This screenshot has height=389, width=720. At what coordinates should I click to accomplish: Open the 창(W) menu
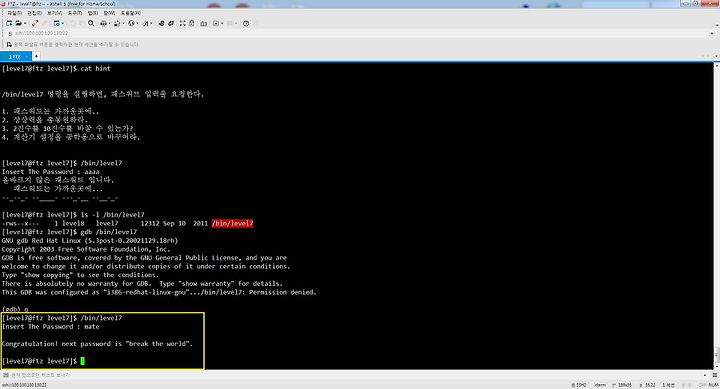point(109,13)
